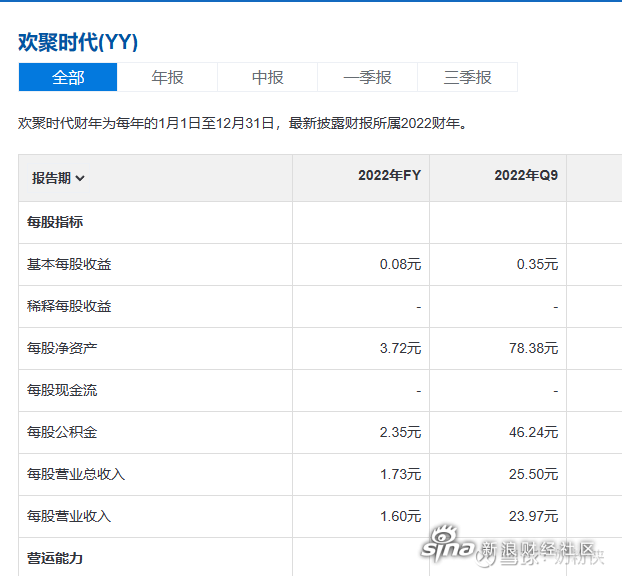Select the 稀释每股收益 row label

(x=69, y=306)
